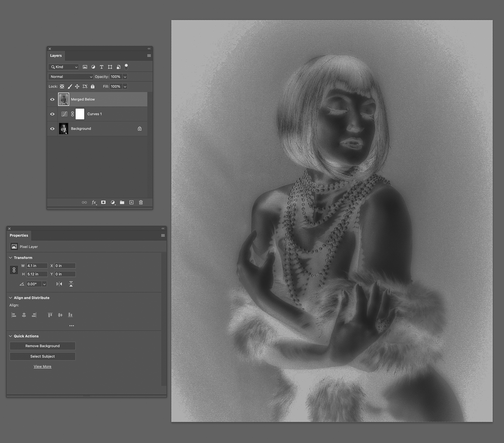
Task: Toggle visibility of Curves 1 layer
Action: coord(52,114)
